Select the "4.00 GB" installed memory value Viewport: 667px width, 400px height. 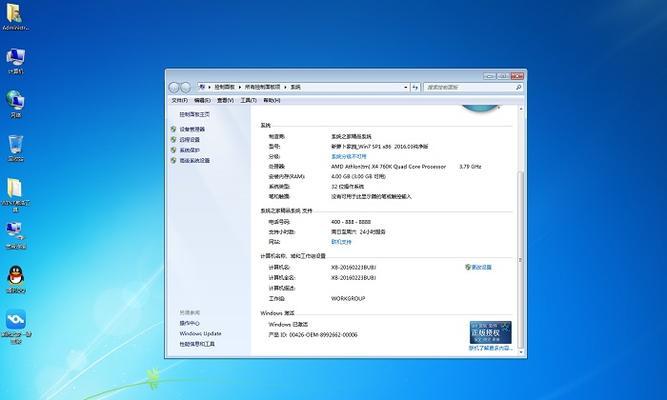coord(341,176)
